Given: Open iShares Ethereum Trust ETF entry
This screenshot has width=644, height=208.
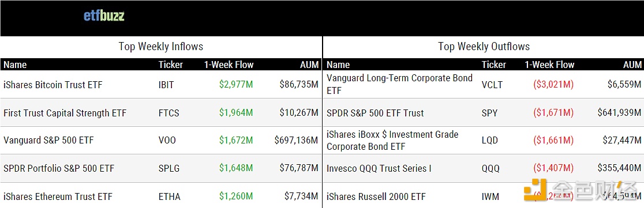Looking at the screenshot, I should point(58,196).
